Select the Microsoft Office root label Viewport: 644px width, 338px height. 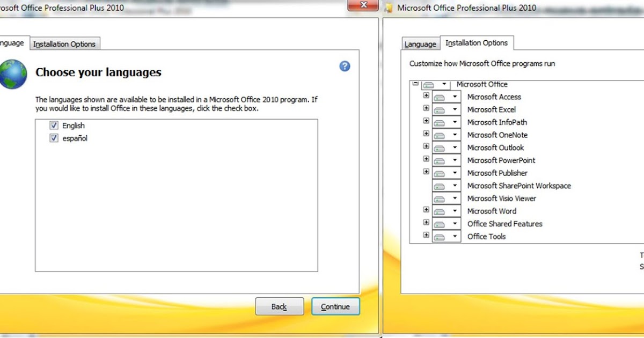(x=482, y=85)
